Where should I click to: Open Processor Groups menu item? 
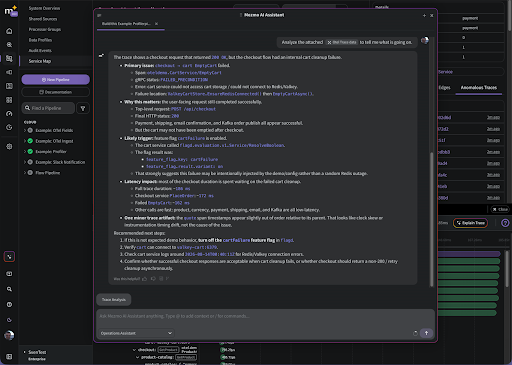[x=45, y=29]
